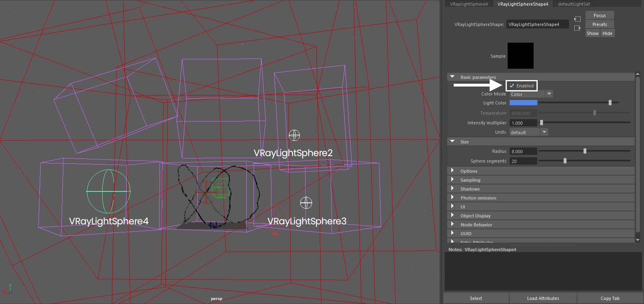Click the Load Attributes button
The width and height of the screenshot is (644, 304).
point(543,298)
